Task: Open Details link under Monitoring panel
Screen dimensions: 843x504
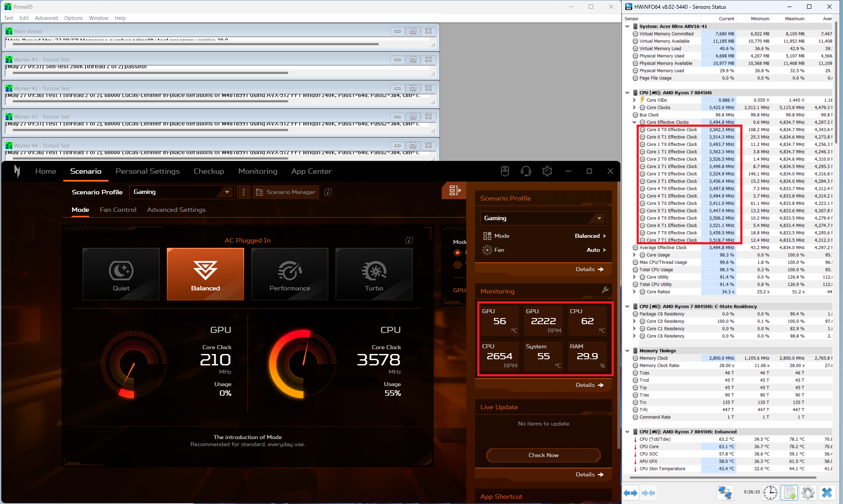Action: pyautogui.click(x=590, y=385)
